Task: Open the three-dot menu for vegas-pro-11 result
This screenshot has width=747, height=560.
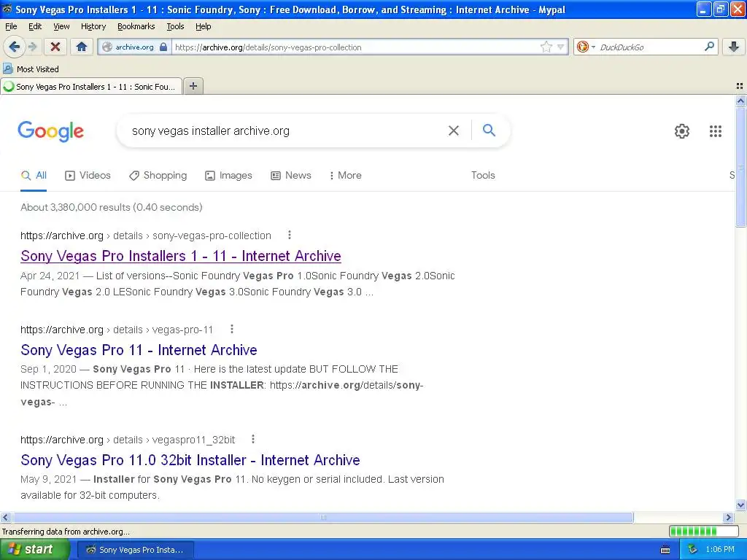Action: pyautogui.click(x=231, y=329)
